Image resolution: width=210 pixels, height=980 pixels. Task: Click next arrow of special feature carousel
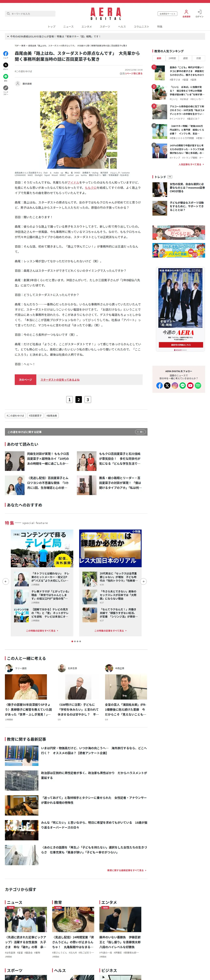click(x=143, y=581)
